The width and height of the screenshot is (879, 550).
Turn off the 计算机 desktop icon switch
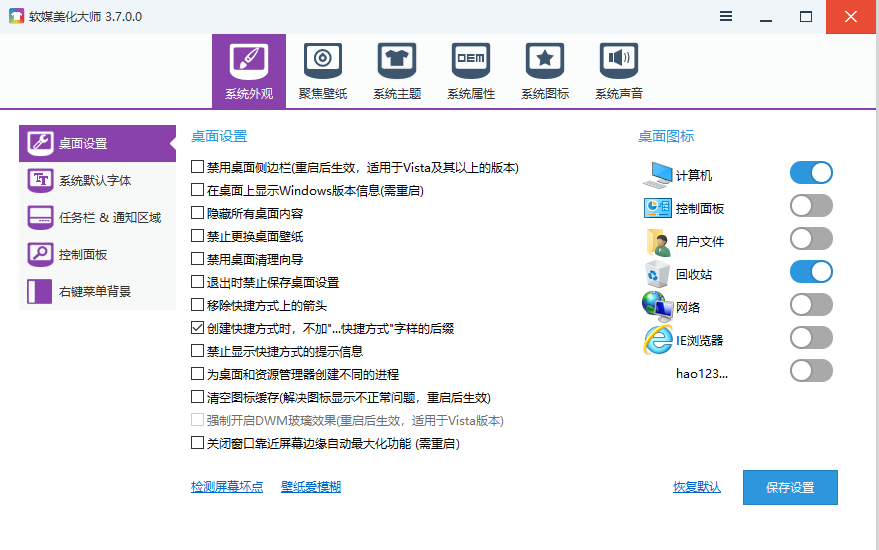click(811, 173)
